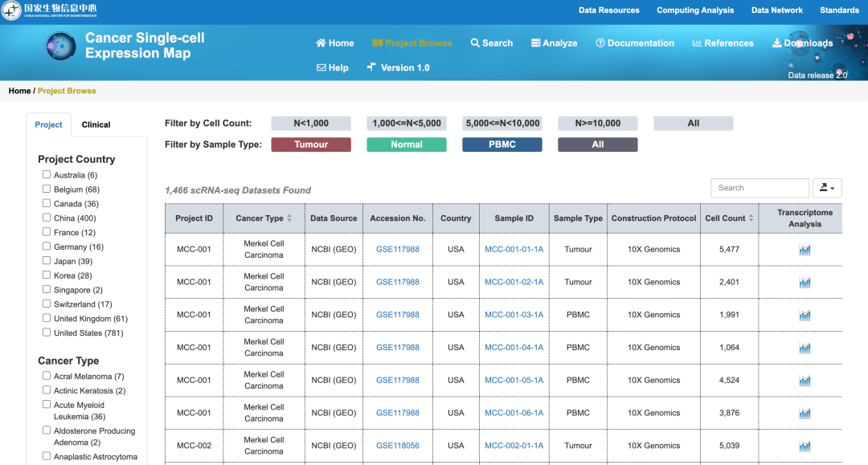Open the Data Resources top menu

click(609, 10)
